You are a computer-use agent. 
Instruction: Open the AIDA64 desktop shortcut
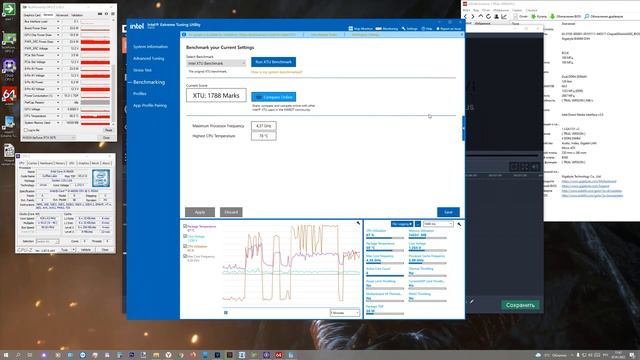[x=9, y=96]
